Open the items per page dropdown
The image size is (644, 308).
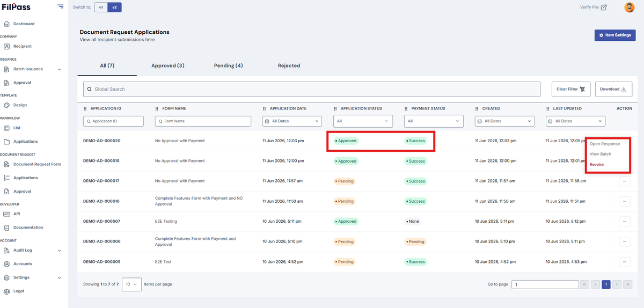[x=131, y=284]
